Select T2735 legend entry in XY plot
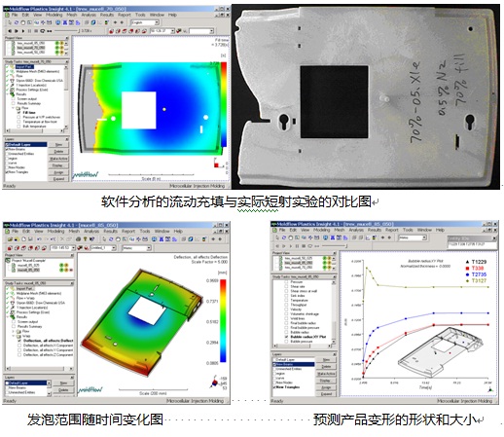The height and width of the screenshot is (437, 504). (x=476, y=274)
